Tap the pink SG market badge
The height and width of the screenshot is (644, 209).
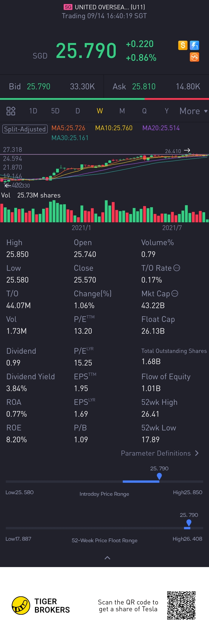(x=68, y=7)
